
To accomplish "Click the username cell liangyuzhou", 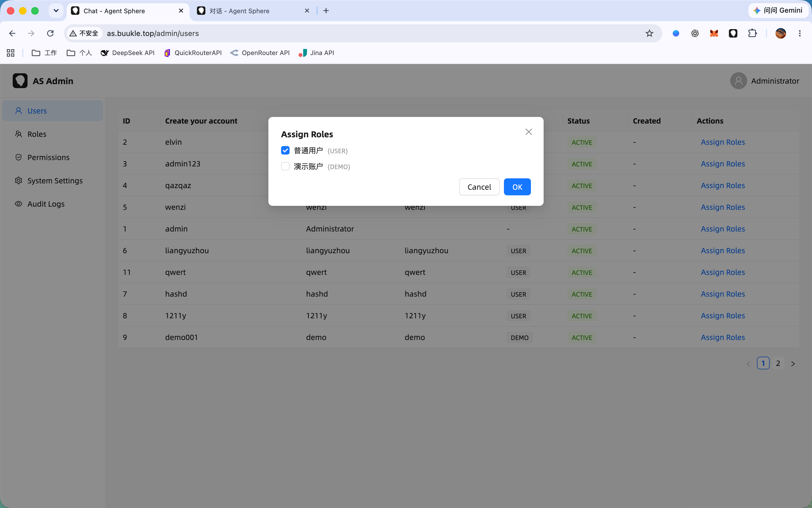I will (x=187, y=251).
